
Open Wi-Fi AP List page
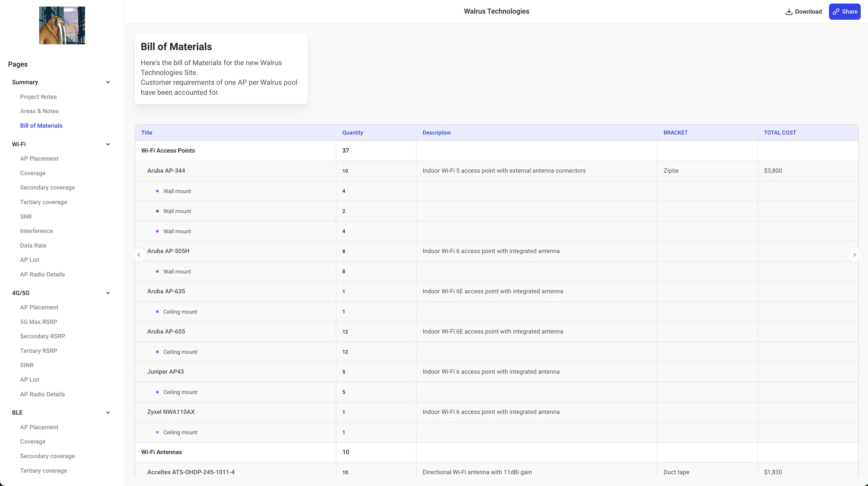click(30, 260)
